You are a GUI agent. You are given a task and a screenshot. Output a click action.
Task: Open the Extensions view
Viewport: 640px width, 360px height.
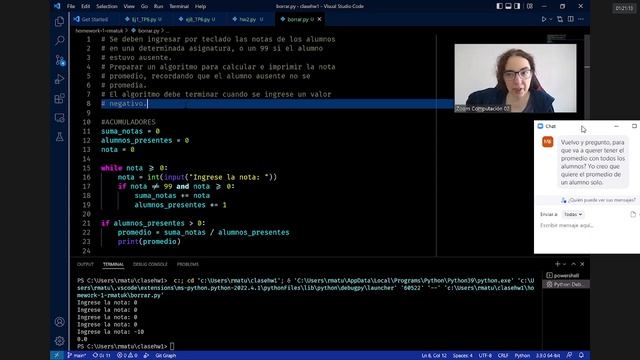(x=60, y=98)
